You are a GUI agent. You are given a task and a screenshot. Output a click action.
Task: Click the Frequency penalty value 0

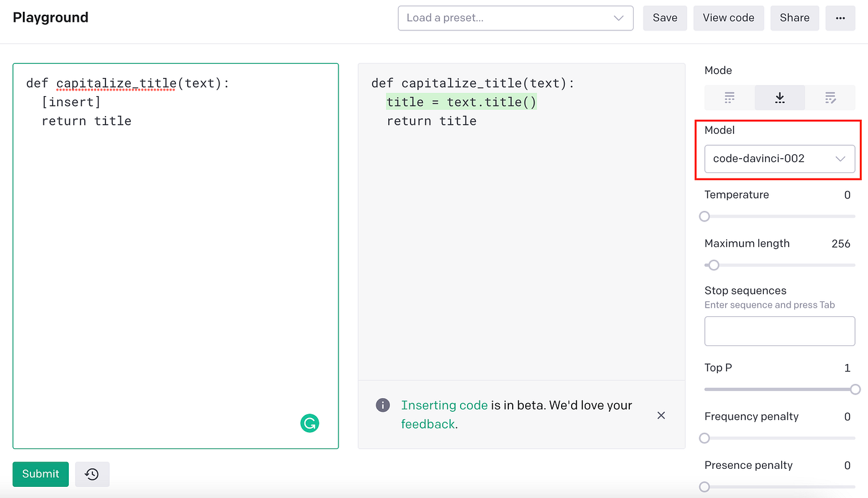tap(847, 417)
